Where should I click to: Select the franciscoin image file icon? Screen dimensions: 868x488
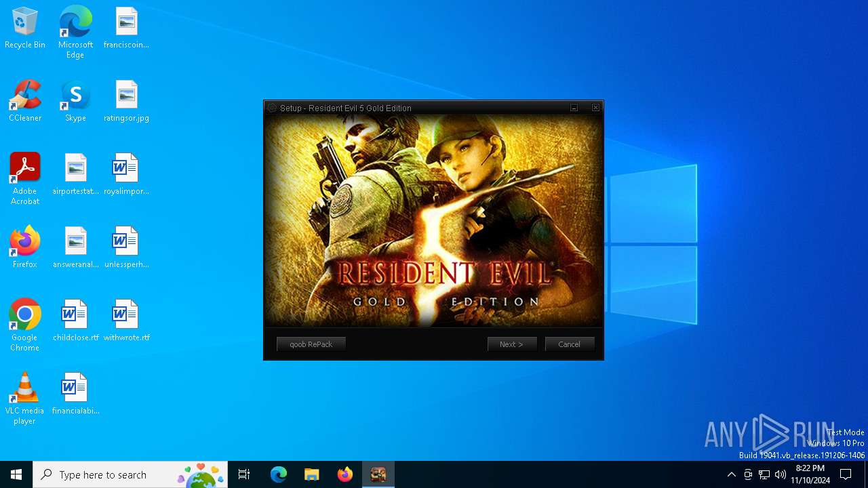126,28
